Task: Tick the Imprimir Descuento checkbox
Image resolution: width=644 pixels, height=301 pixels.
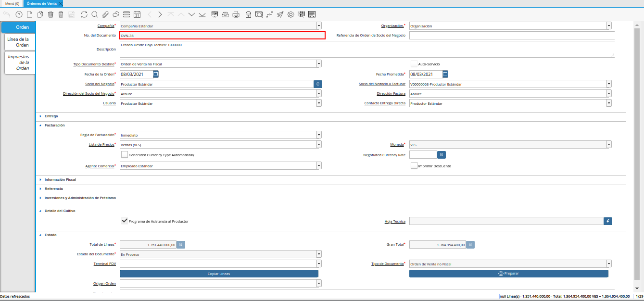Action: (x=414, y=165)
